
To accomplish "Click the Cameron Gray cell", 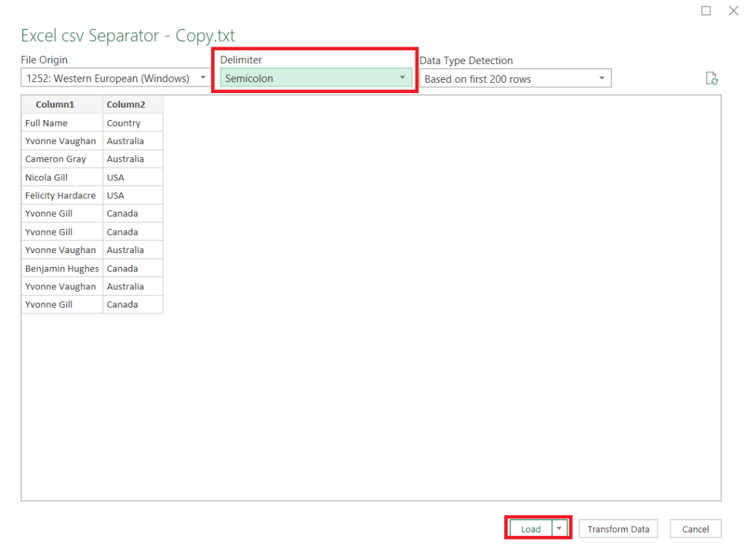I will (56, 159).
